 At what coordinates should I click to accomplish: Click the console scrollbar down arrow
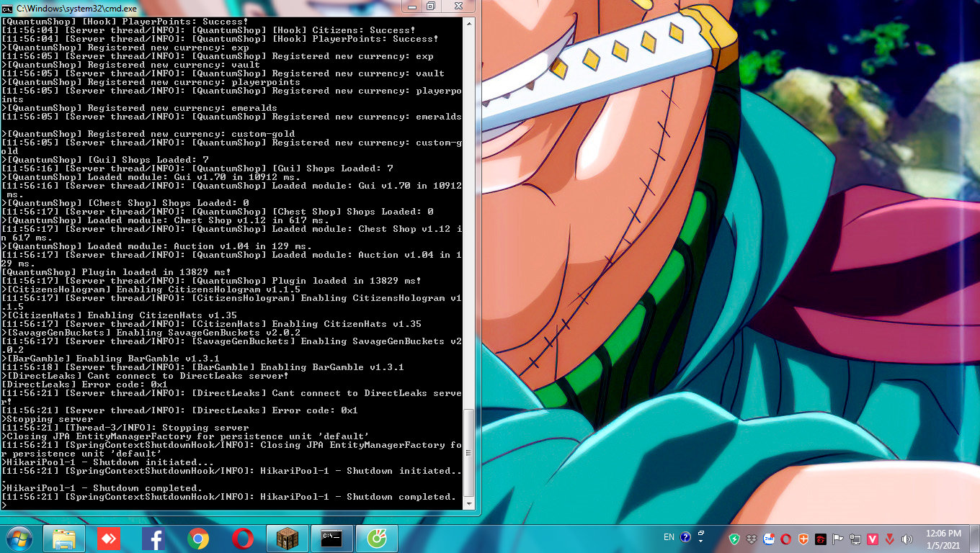[469, 503]
